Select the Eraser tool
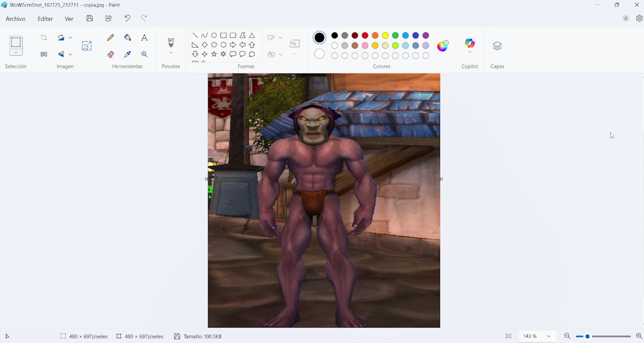644x343 pixels. (x=111, y=54)
